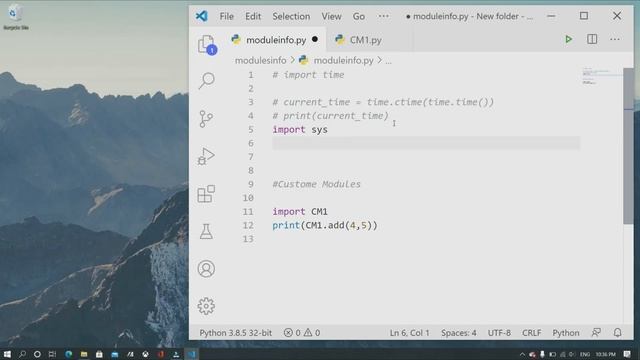Open the Xbox app from taskbar
Screen dimensions: 640x360
[145, 354]
